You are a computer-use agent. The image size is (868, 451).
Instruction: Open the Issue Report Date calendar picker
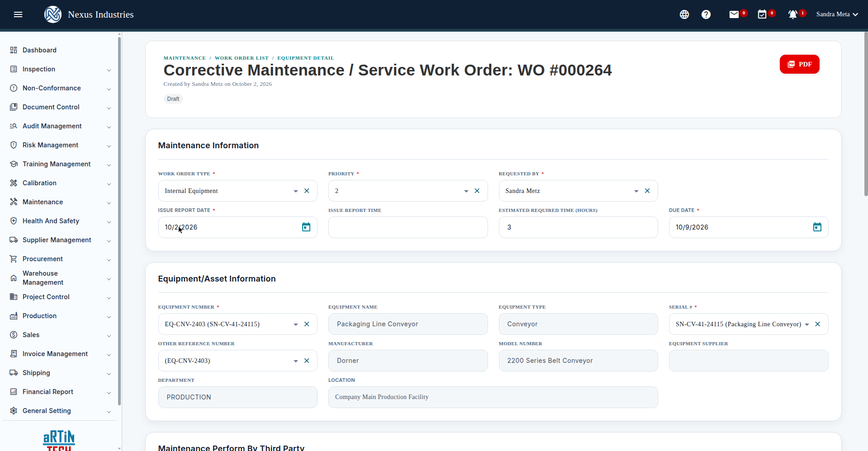tap(306, 227)
